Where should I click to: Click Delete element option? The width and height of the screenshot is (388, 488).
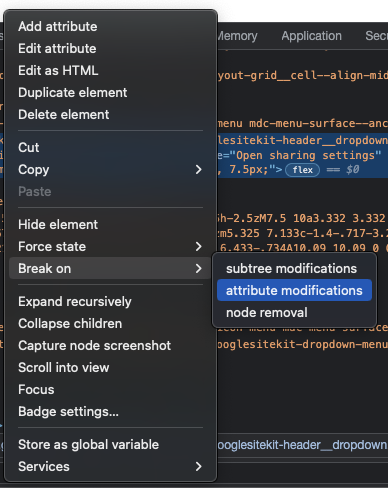pyautogui.click(x=109, y=115)
